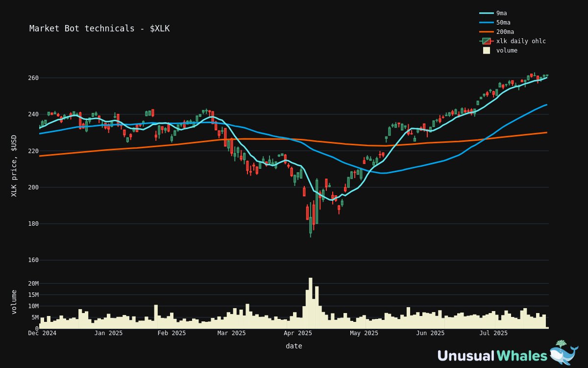Screen dimensions: 588x368
Task: Click the 220 price axis tick
Action: [33, 151]
